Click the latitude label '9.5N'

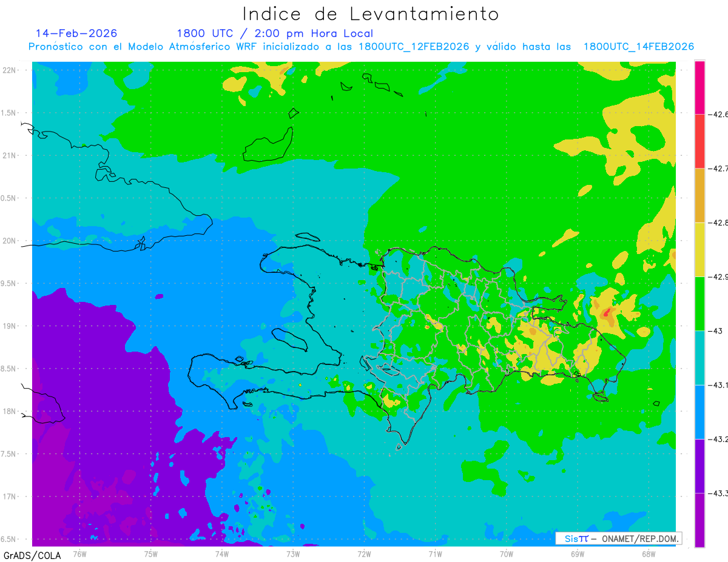point(9,283)
